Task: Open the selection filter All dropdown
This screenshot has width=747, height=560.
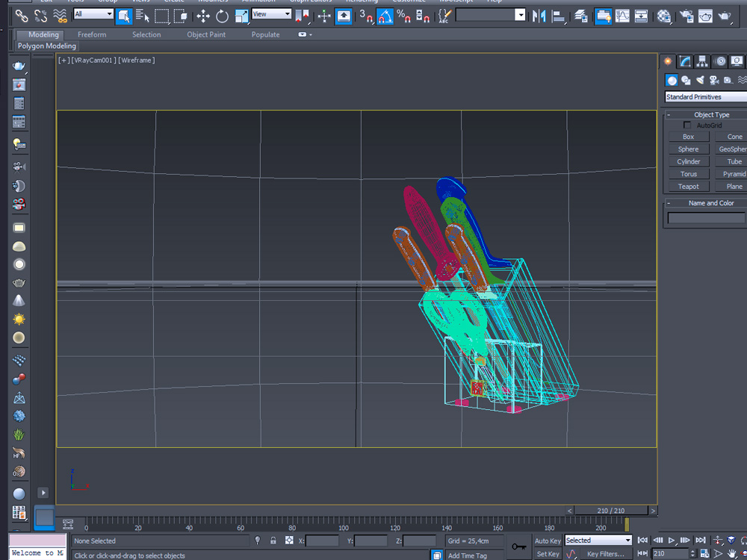Action: click(x=93, y=13)
